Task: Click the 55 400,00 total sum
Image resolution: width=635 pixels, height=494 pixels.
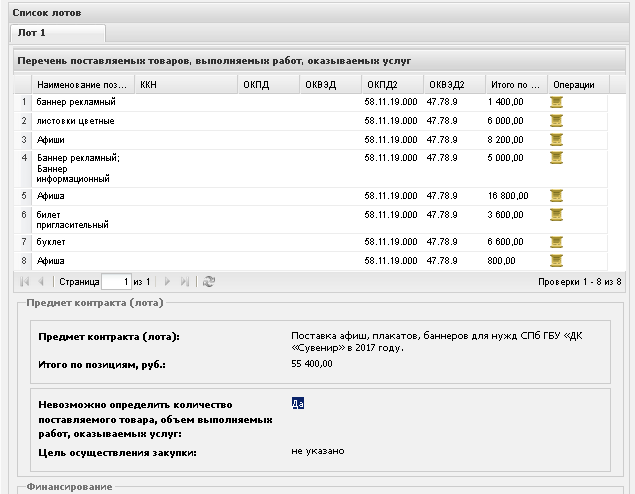Action: (x=312, y=364)
